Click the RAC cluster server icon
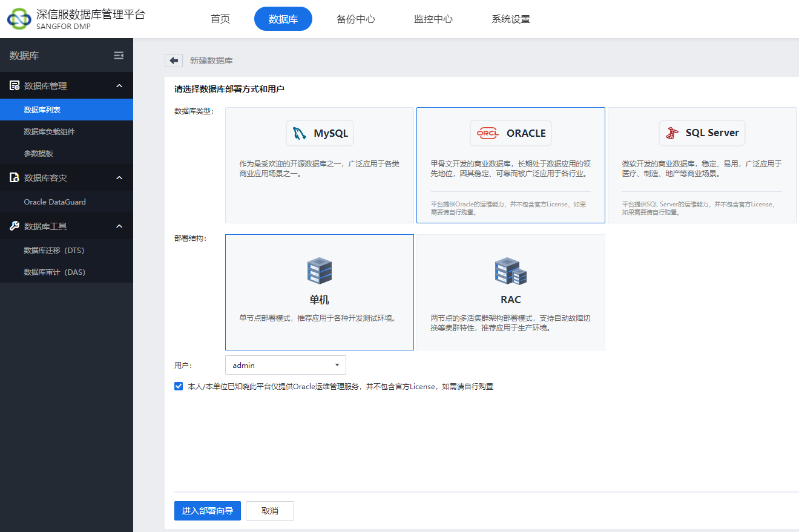Image resolution: width=799 pixels, height=532 pixels. [x=510, y=271]
